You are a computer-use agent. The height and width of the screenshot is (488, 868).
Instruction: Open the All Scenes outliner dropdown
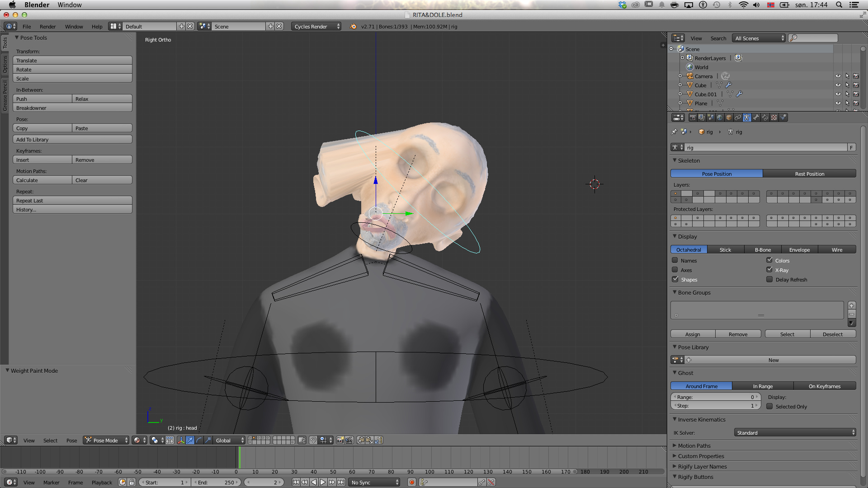pos(759,38)
